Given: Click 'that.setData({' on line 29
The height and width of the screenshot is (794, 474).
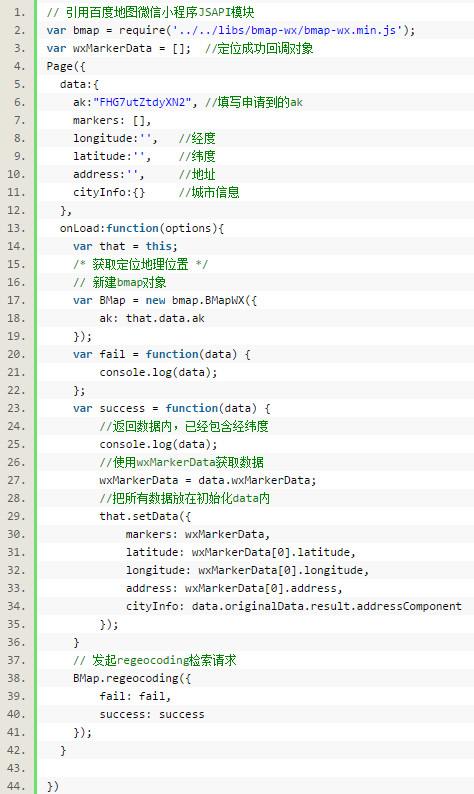Looking at the screenshot, I should pyautogui.click(x=145, y=517).
